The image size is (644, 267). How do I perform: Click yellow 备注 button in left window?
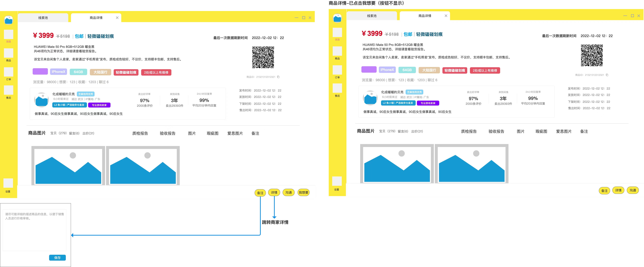click(260, 193)
